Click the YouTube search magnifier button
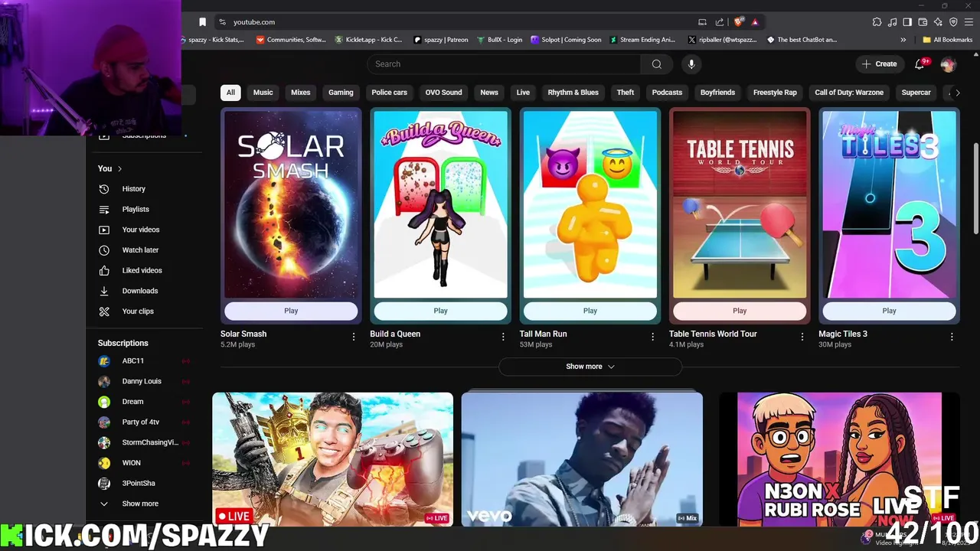The width and height of the screenshot is (980, 551). coord(656,64)
